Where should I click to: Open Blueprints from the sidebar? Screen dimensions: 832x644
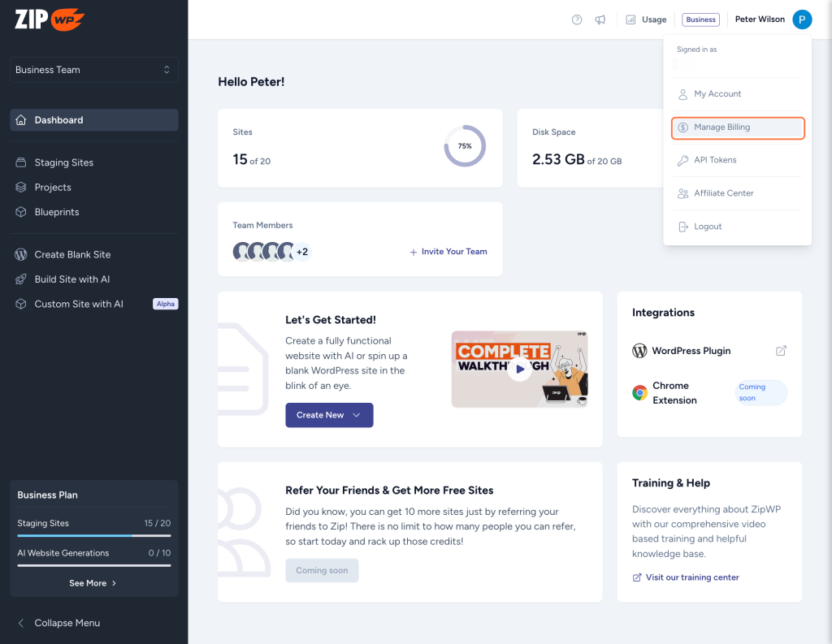[55, 211]
